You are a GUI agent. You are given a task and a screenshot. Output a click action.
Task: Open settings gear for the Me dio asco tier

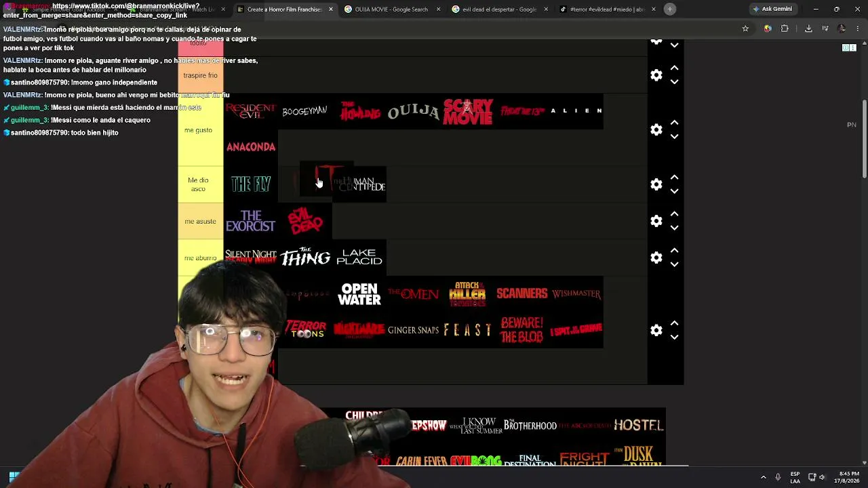click(656, 184)
